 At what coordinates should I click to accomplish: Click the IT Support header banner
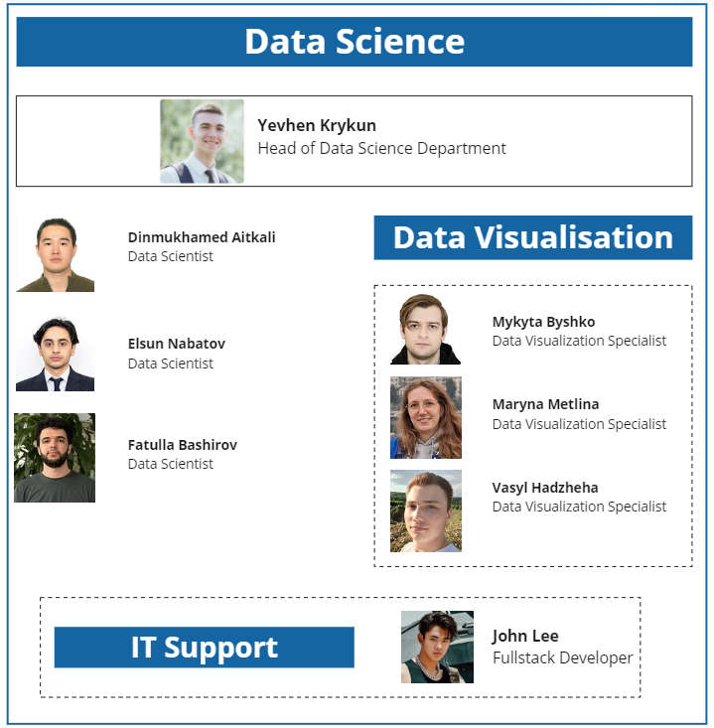(204, 648)
